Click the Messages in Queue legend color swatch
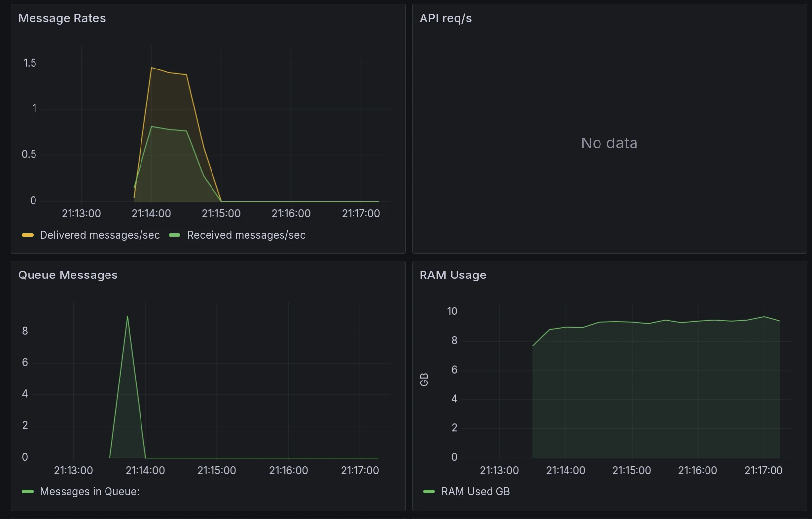This screenshot has height=519, width=812. click(x=28, y=492)
